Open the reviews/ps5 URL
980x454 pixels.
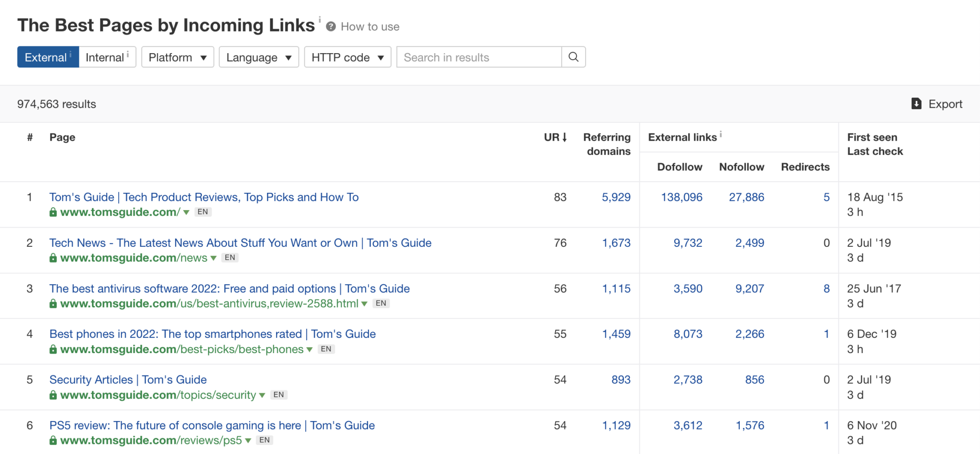pyautogui.click(x=151, y=440)
